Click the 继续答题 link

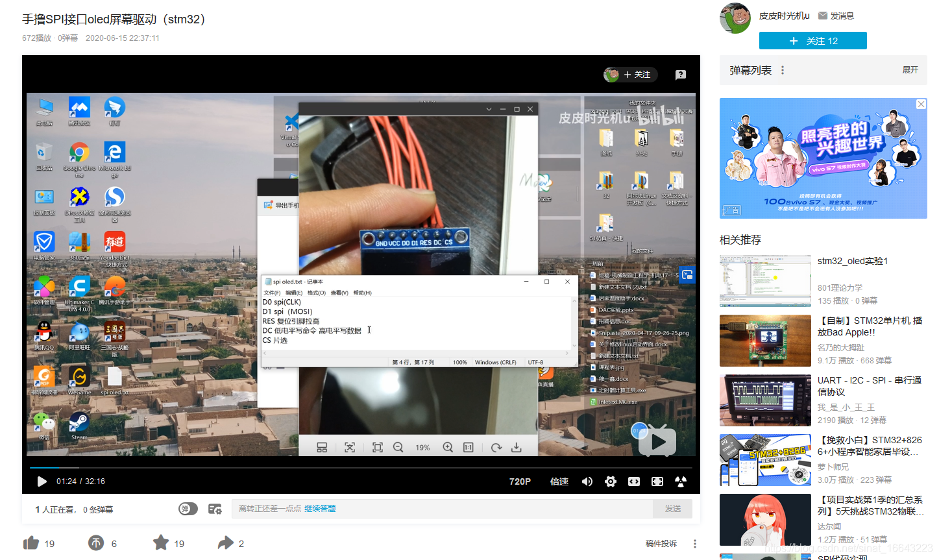click(x=320, y=509)
